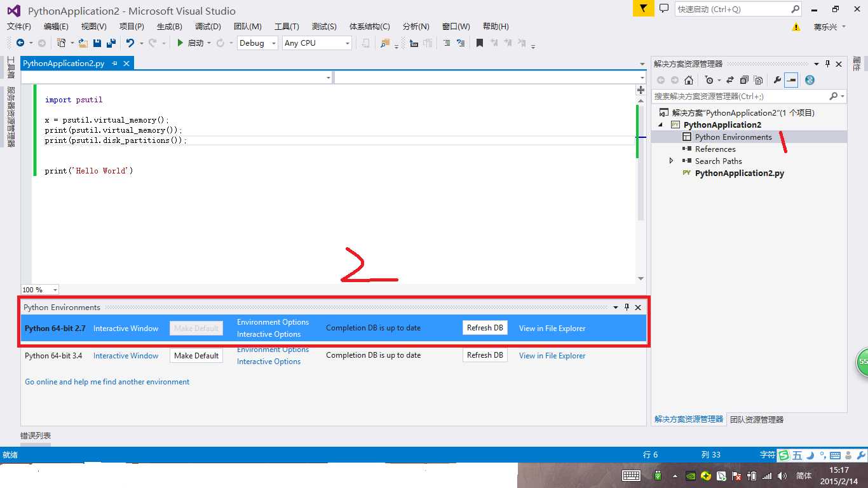Select PythonApplication2.py file in Solution Explorer
Image resolution: width=868 pixels, height=488 pixels.
coord(740,173)
